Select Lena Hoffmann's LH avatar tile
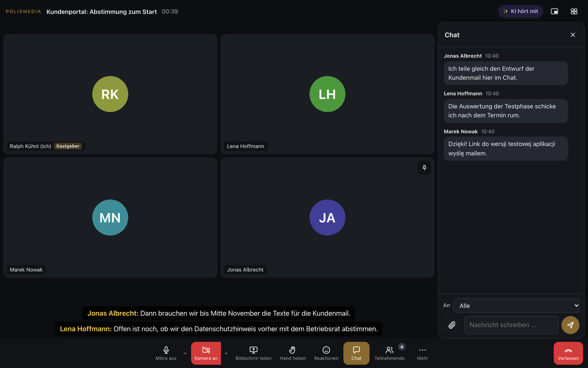This screenshot has height=368, width=588. coord(327,94)
